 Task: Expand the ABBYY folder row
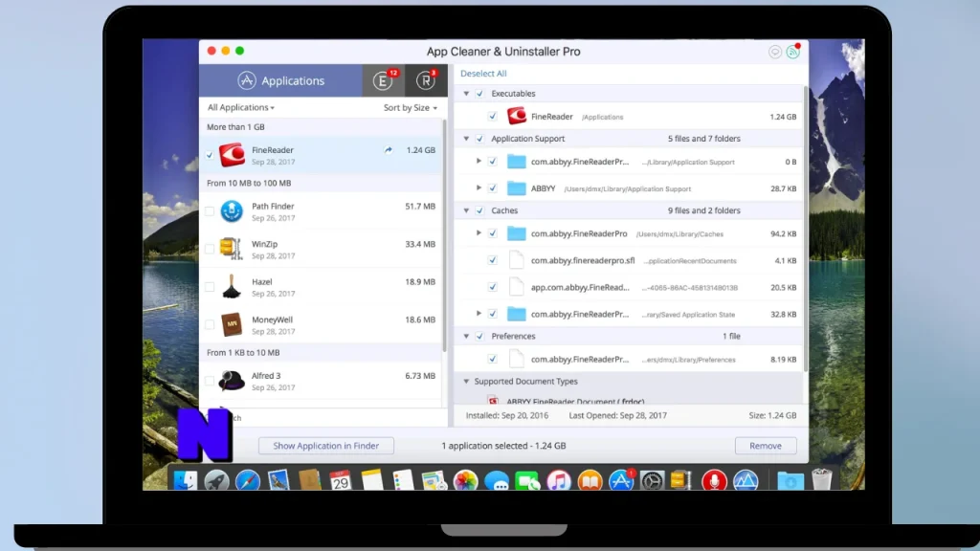479,188
